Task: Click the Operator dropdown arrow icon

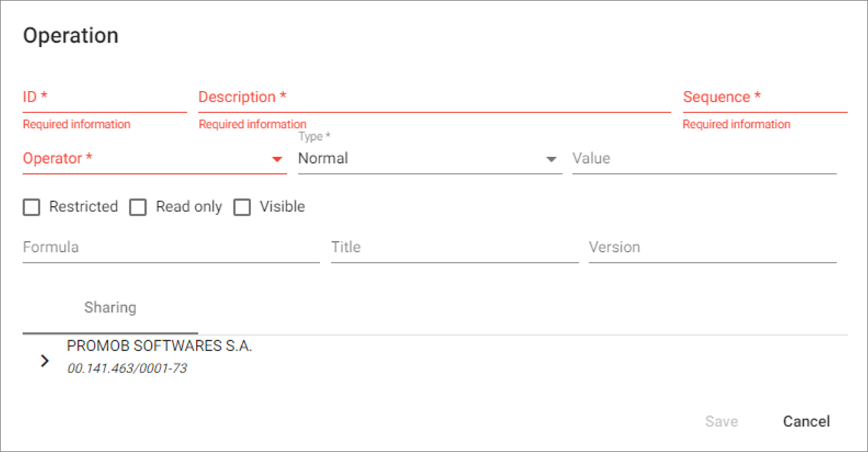Action: click(277, 160)
